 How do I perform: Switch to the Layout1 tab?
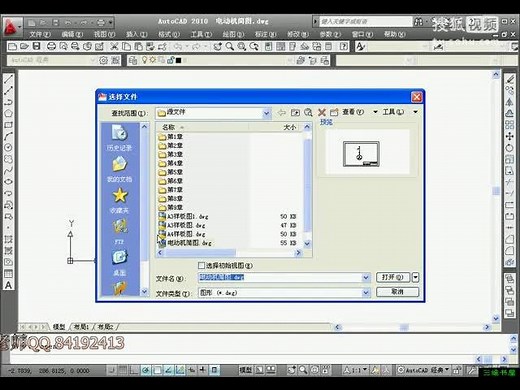pyautogui.click(x=81, y=327)
